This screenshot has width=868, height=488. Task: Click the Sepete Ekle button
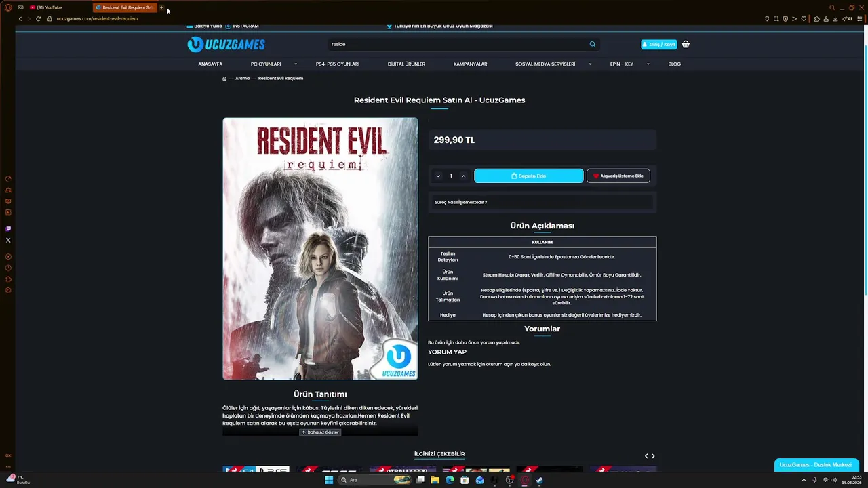click(528, 176)
